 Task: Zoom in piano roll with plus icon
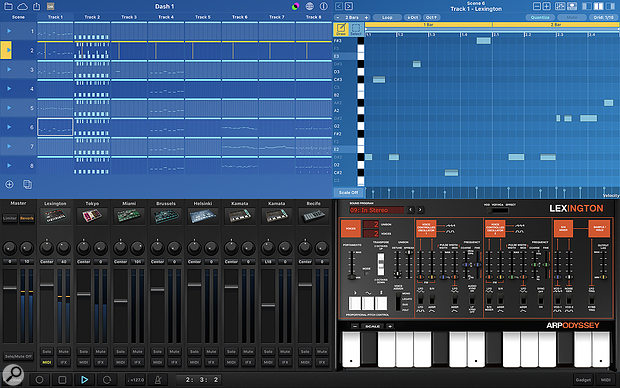click(x=546, y=6)
